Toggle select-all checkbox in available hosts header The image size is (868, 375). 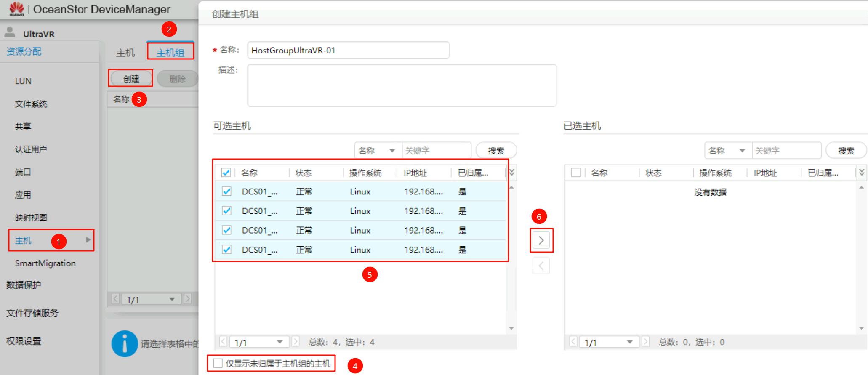pyautogui.click(x=226, y=173)
